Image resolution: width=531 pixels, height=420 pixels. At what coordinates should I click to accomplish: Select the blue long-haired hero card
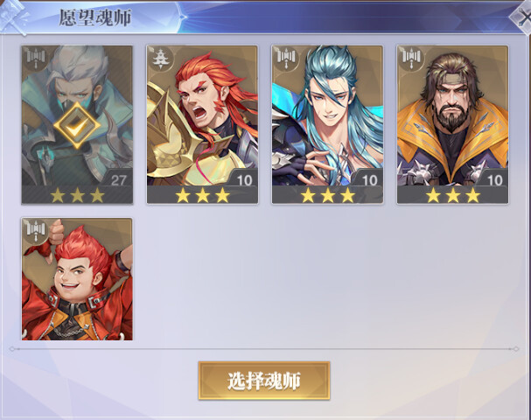327,124
